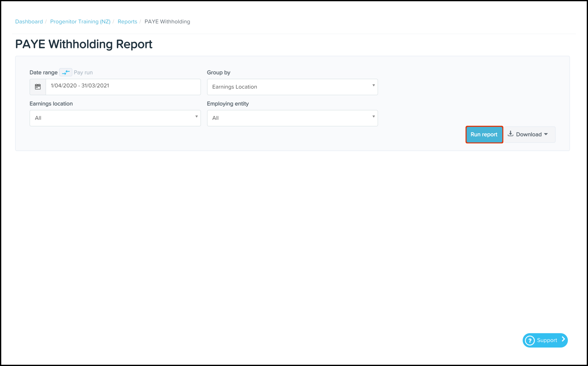Screen dimensions: 588x366
Task: Click the Group by dropdown arrow
Action: pos(374,85)
